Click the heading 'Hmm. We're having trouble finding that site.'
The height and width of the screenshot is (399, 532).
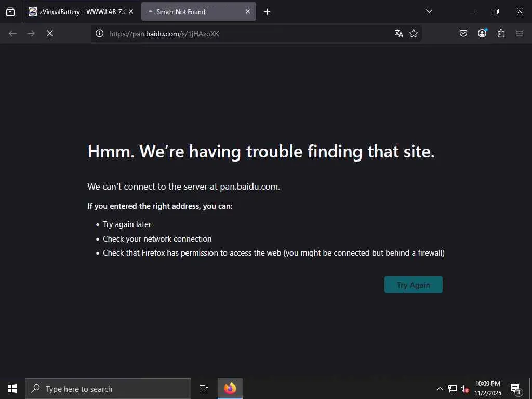coord(261,151)
